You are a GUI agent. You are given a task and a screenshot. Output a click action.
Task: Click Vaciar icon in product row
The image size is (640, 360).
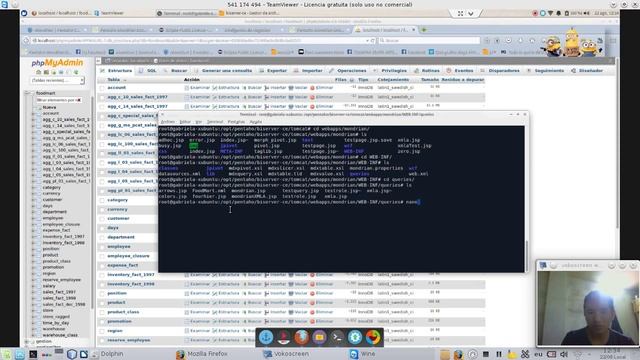(291, 303)
